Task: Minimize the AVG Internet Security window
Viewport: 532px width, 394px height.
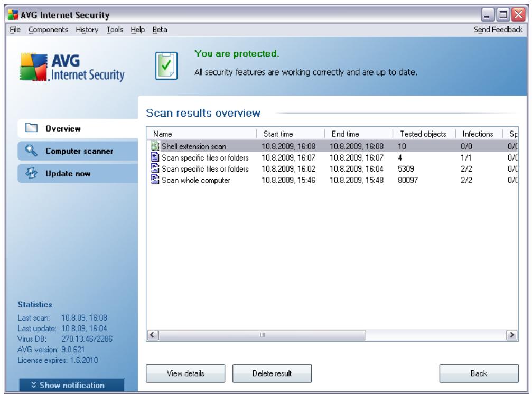Action: pos(487,15)
